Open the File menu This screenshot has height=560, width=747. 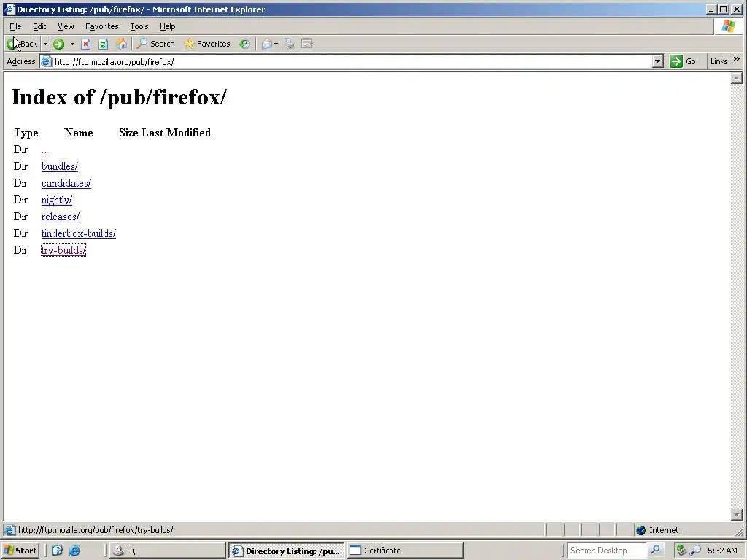[x=15, y=26]
